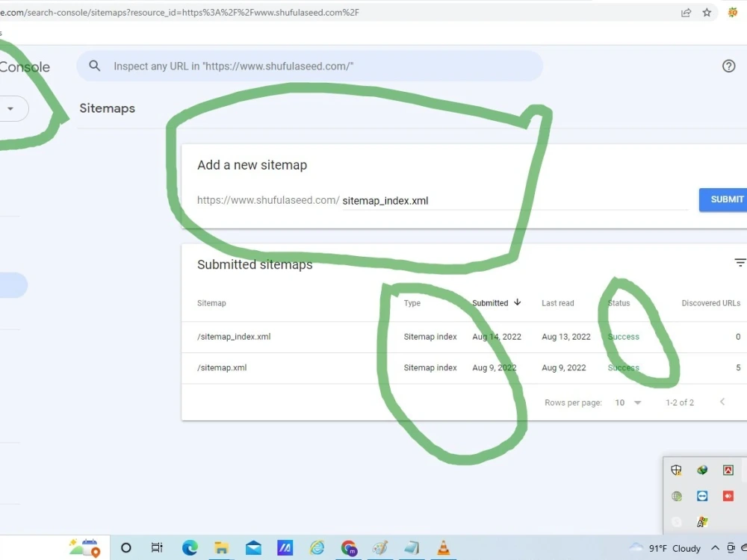Open VLC media player on taskbar
The image size is (747, 560).
click(x=444, y=547)
